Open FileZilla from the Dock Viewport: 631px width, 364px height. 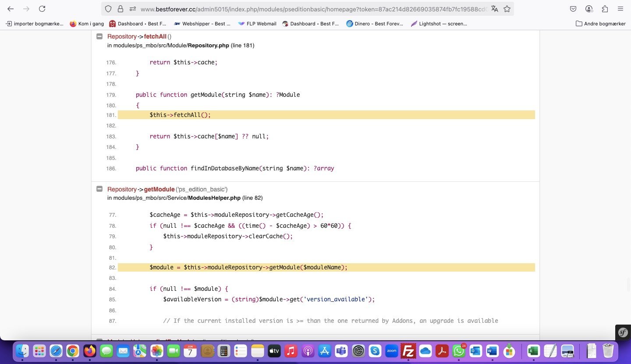click(x=408, y=351)
